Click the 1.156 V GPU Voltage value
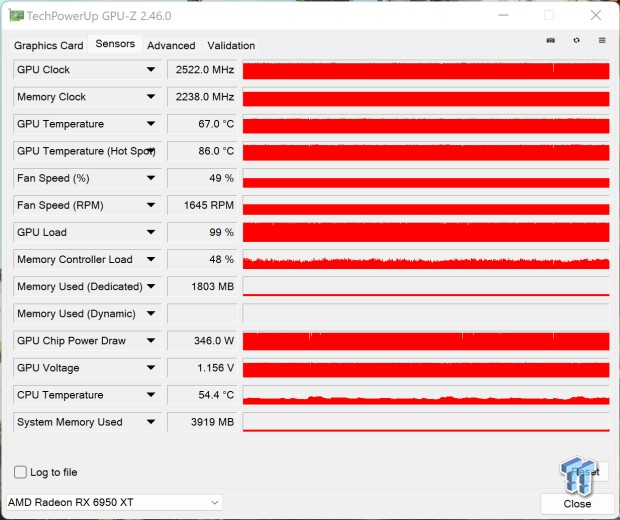The image size is (620, 520). pyautogui.click(x=202, y=368)
